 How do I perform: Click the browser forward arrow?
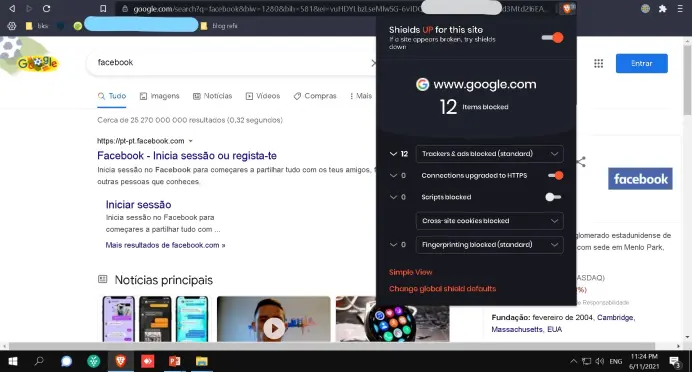coord(29,8)
